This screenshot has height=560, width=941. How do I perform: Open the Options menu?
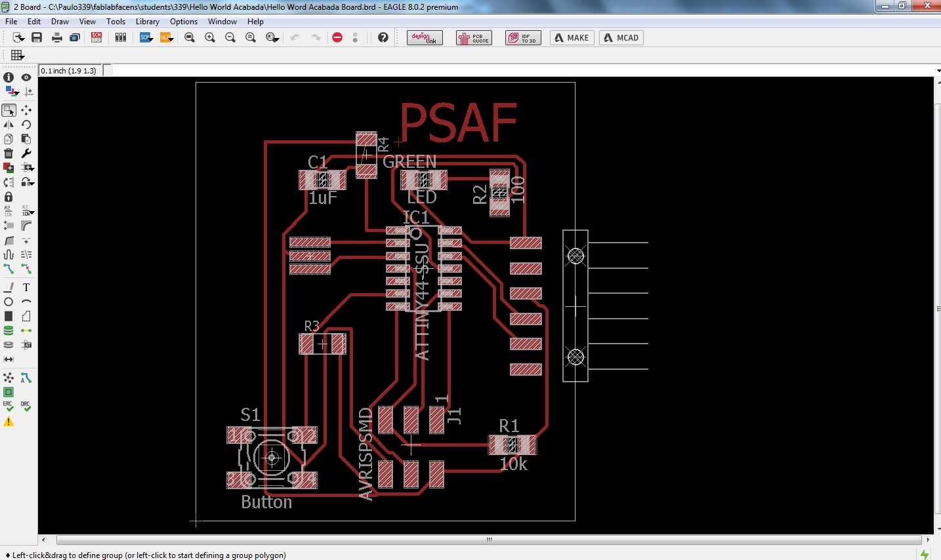pyautogui.click(x=184, y=22)
